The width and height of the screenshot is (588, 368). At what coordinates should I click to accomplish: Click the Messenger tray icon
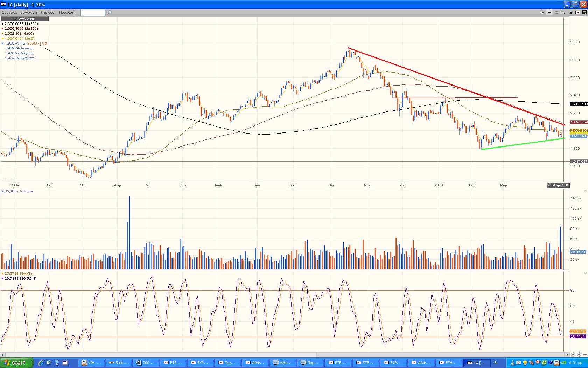point(513,363)
